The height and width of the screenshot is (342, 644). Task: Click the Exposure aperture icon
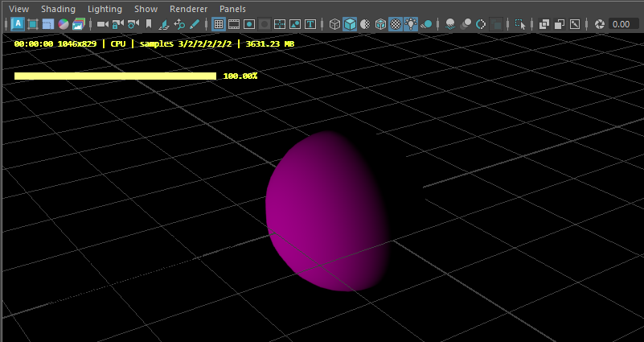(x=599, y=24)
